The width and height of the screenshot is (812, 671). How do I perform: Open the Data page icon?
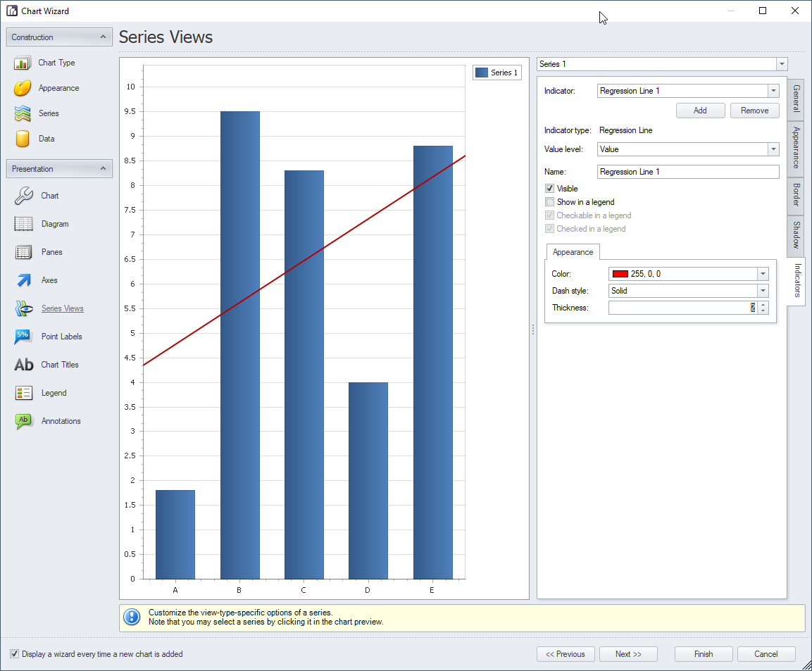click(x=23, y=139)
